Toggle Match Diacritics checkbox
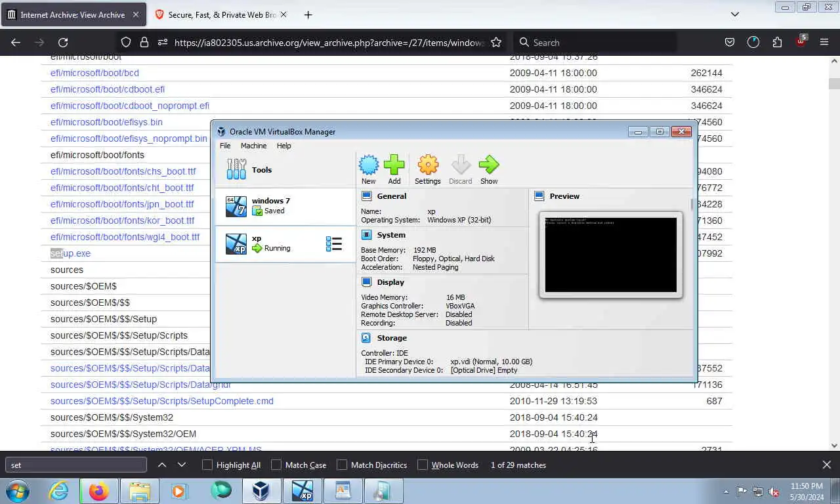 coord(342,465)
